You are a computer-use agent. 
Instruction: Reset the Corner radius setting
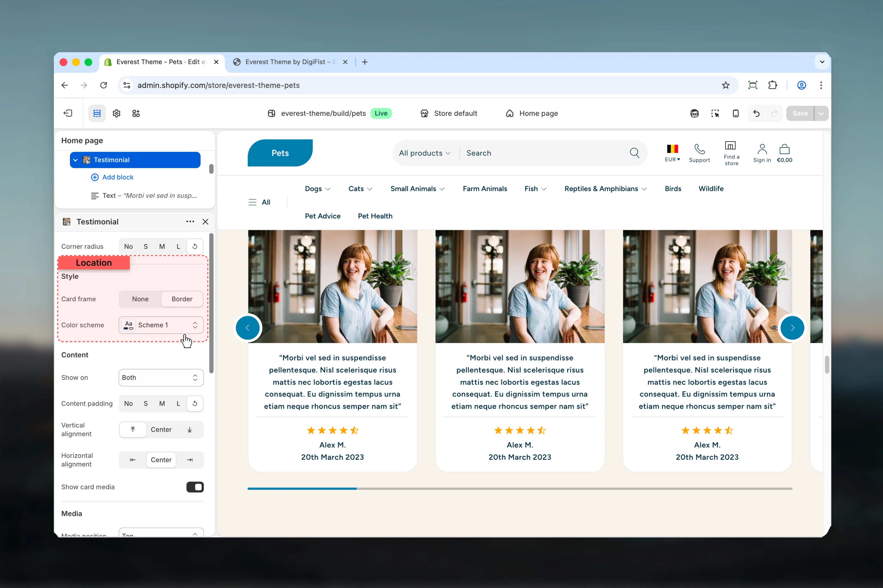pos(195,246)
